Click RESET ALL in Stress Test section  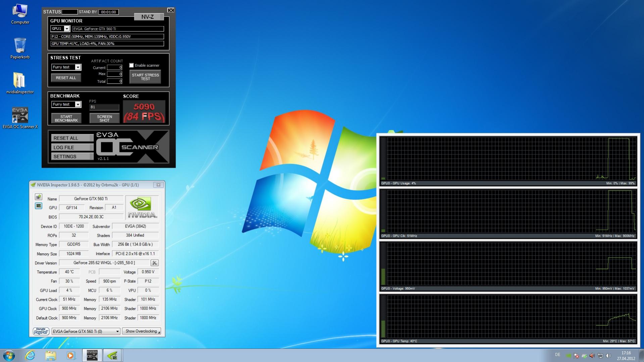tap(66, 78)
